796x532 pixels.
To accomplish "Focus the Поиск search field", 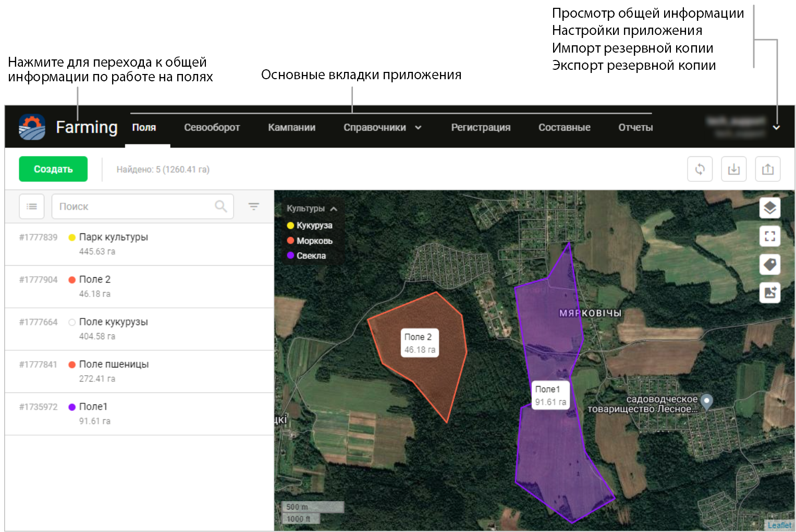I will [x=142, y=206].
